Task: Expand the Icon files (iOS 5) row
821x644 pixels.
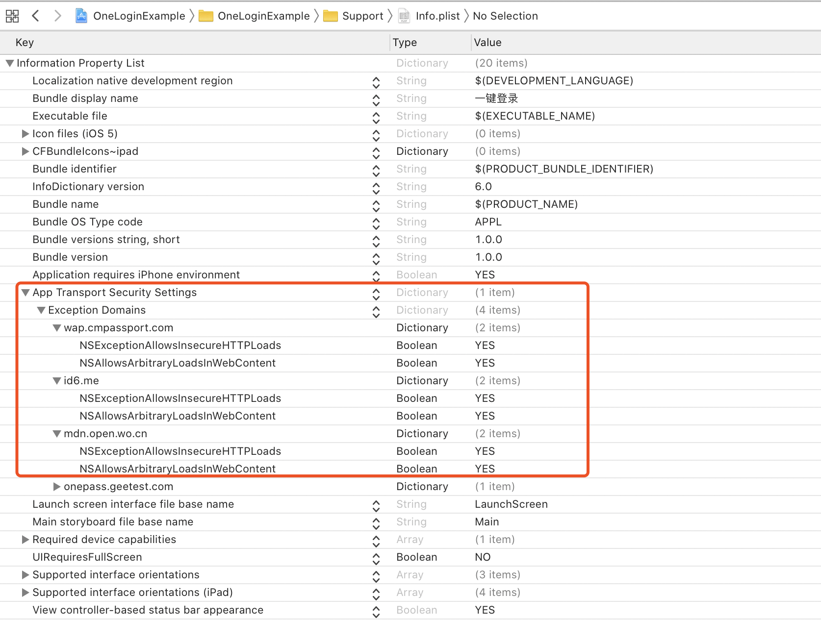Action: (25, 134)
